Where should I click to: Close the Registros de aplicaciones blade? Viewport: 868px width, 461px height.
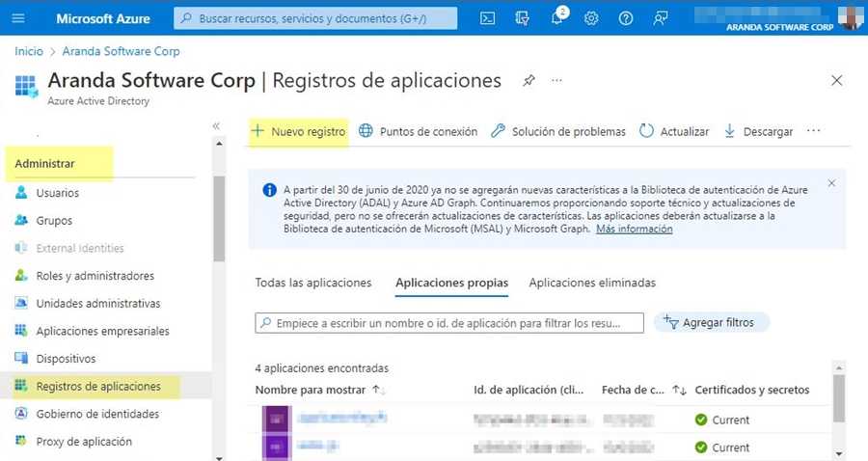(836, 81)
